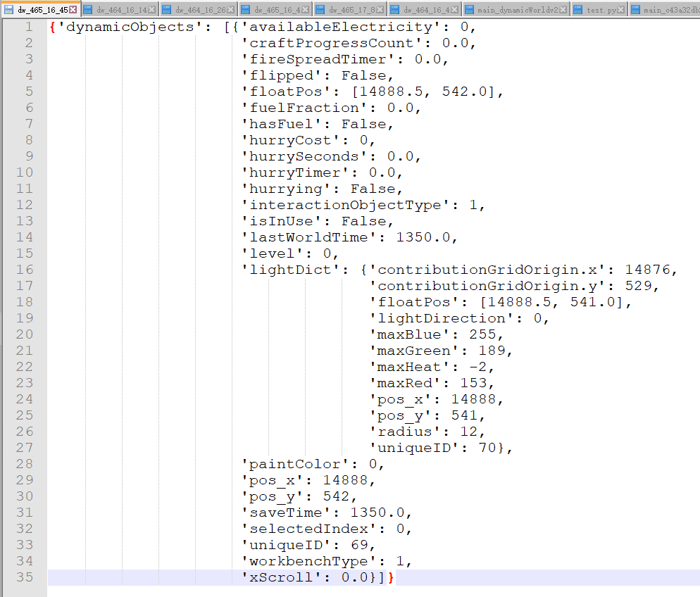Screen dimensions: 700x597
Task: Close the active dw_465_16_45 tab
Action: 73,9
